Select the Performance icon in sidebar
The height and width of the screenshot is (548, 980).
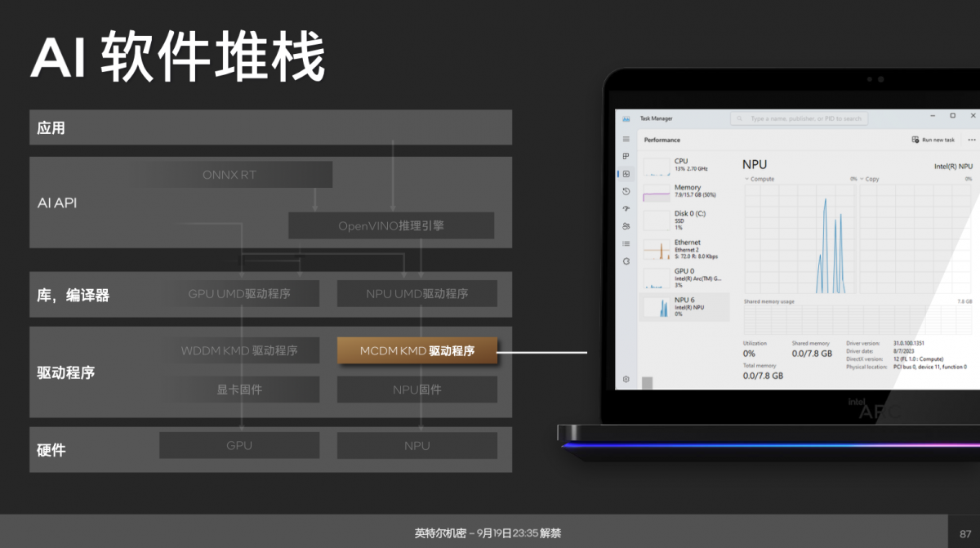pos(626,174)
